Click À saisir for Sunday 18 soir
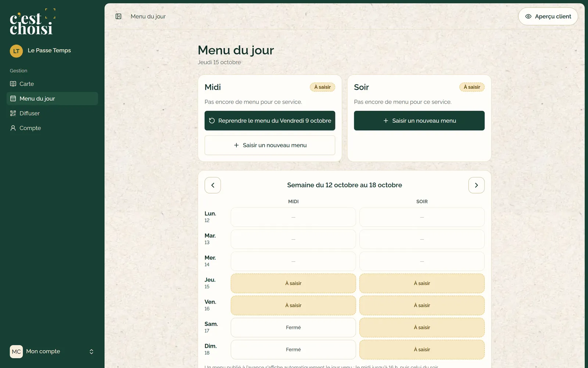The image size is (588, 368). coord(422,350)
